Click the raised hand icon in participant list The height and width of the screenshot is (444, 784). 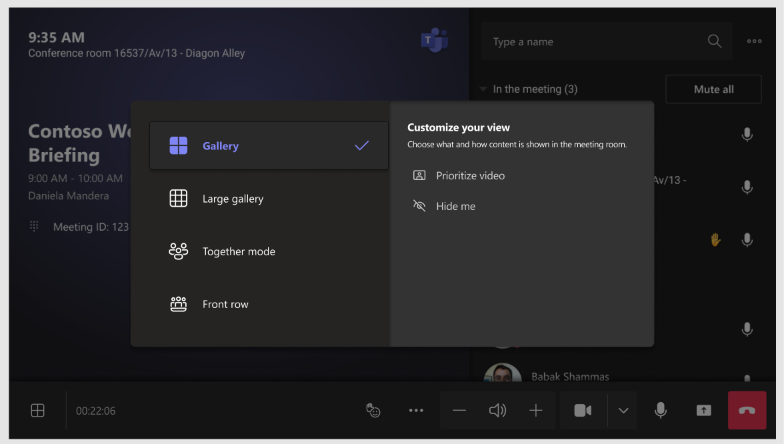716,240
